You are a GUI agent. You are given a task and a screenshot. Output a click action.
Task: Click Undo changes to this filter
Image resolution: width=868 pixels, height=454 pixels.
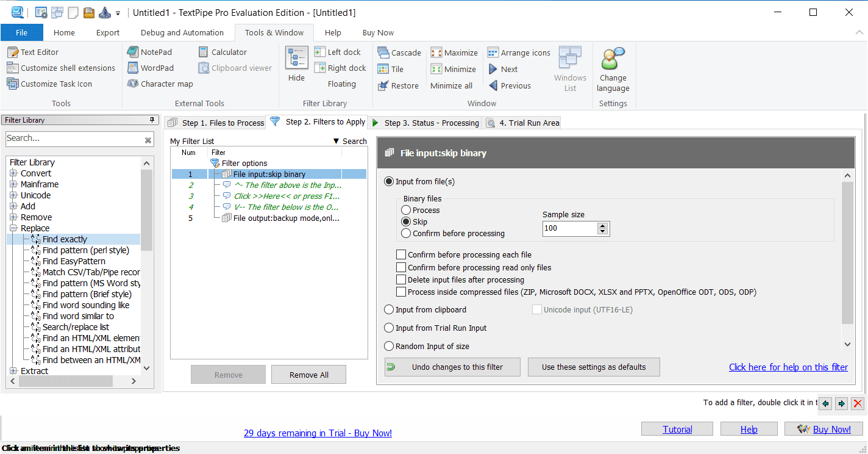point(452,367)
